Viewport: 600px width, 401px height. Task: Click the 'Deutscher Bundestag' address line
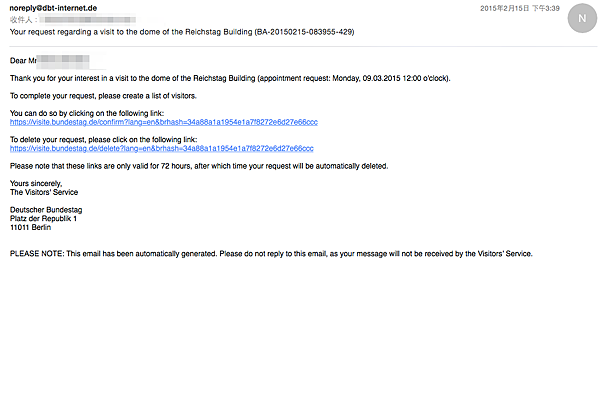46,210
